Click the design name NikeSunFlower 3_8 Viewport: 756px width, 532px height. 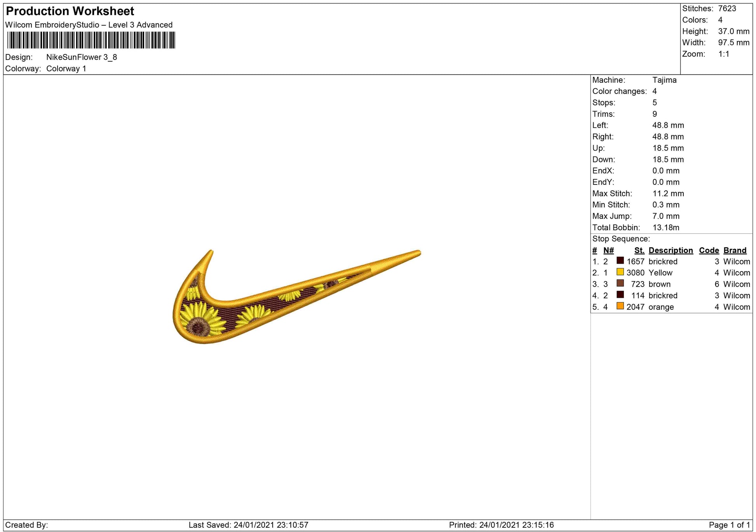(82, 57)
